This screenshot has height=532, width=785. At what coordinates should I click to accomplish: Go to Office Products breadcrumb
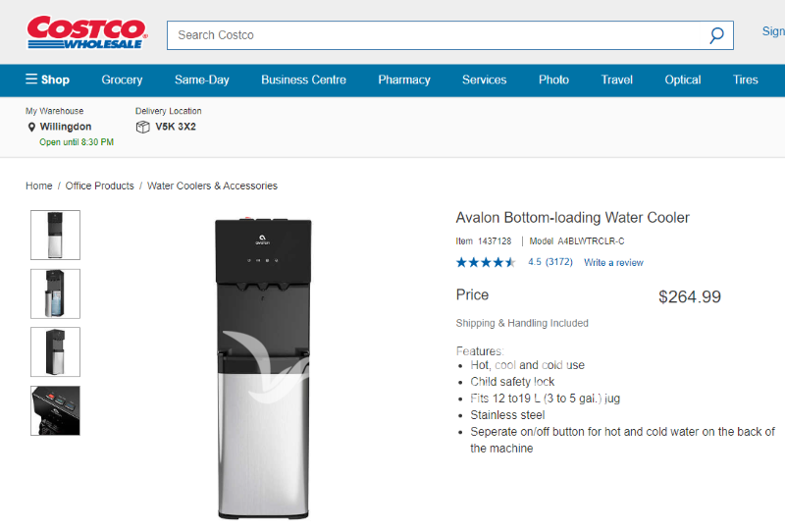[99, 186]
